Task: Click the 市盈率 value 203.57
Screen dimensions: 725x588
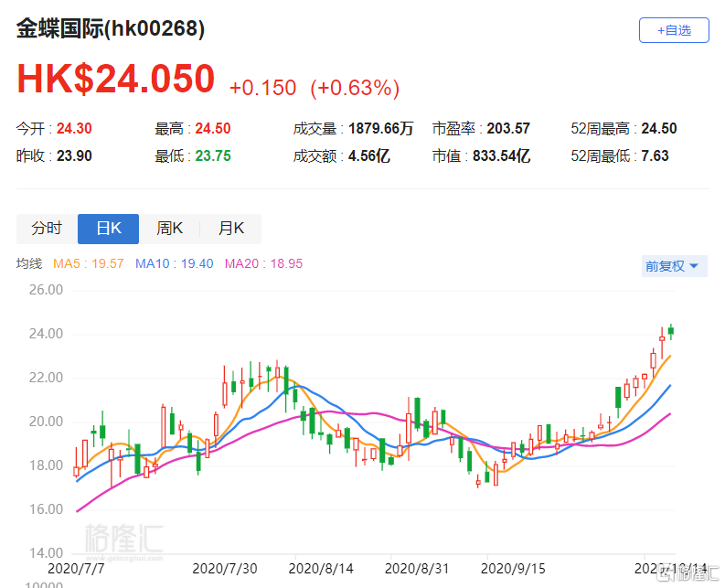Action: pyautogui.click(x=508, y=129)
